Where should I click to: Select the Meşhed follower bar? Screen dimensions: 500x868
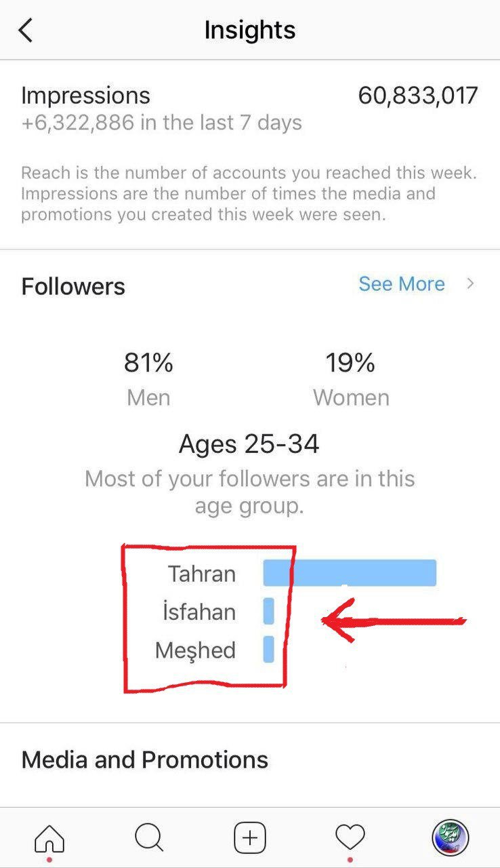click(269, 649)
